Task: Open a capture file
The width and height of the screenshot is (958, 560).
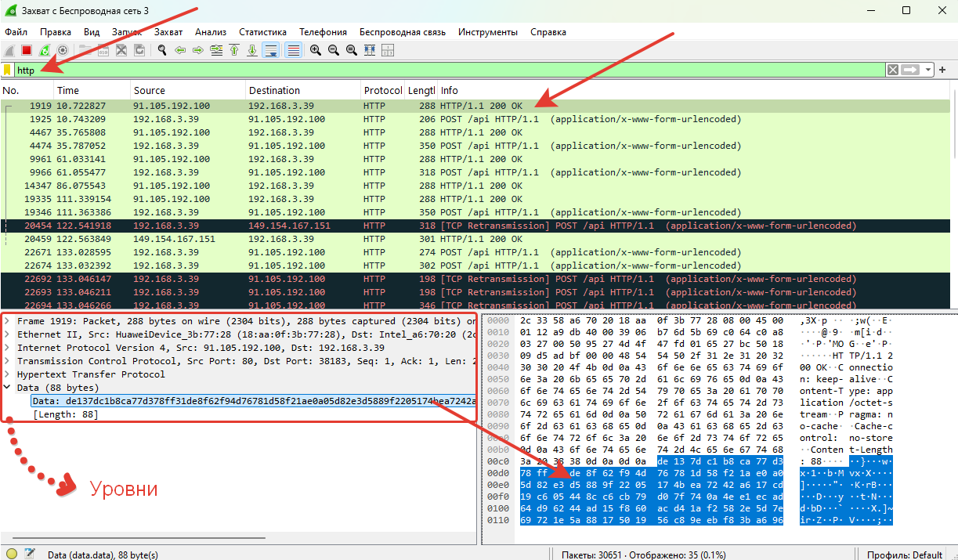Action: (x=85, y=50)
